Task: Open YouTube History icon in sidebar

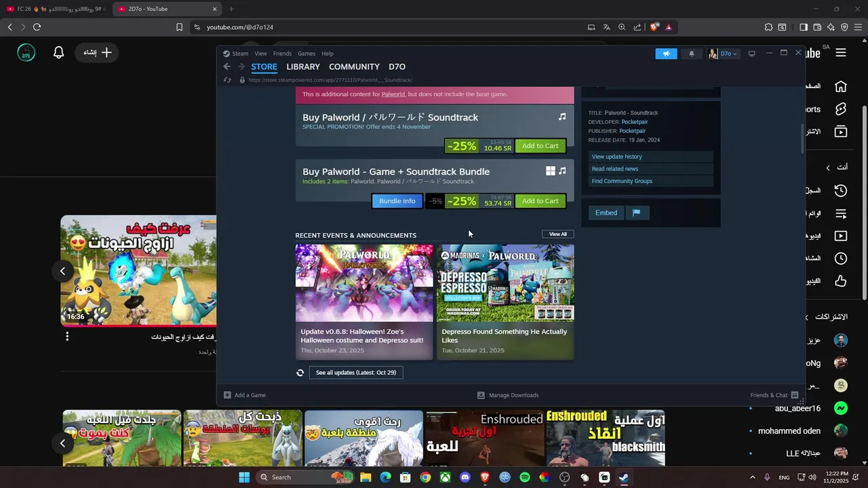Action: coord(841,190)
